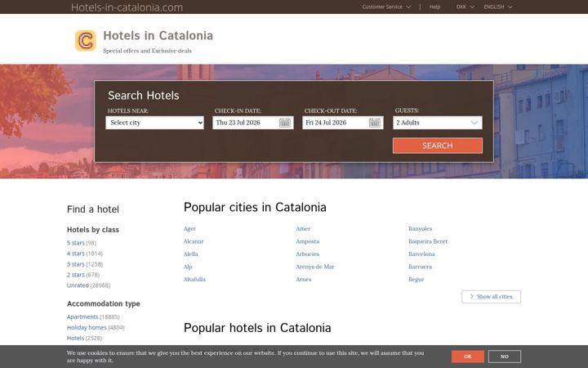Filter by 3 stars hotels

pyautogui.click(x=76, y=264)
